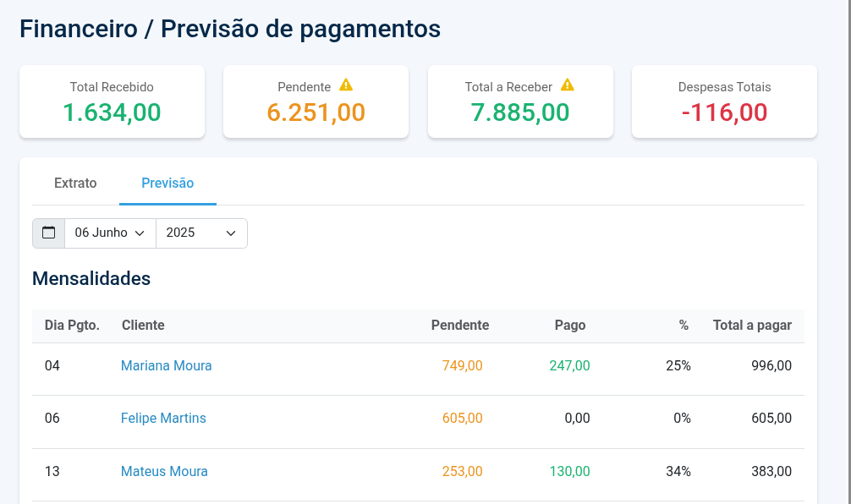Click the calendar icon beside the date selector
This screenshot has width=851, height=504.
click(49, 233)
